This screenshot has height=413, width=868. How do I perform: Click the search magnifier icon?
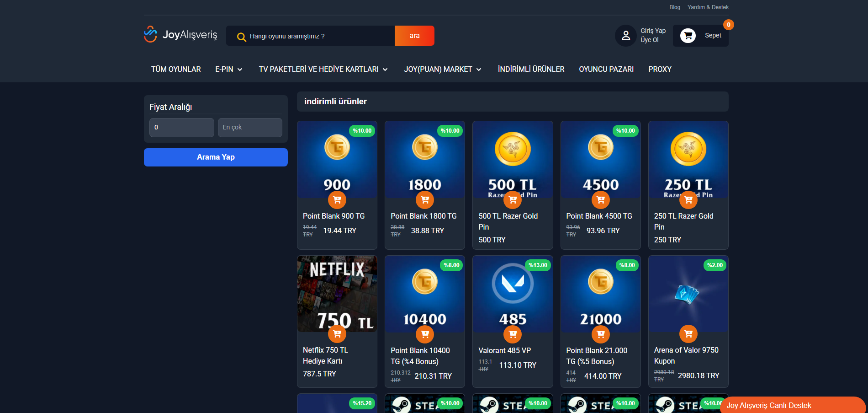[x=241, y=37]
